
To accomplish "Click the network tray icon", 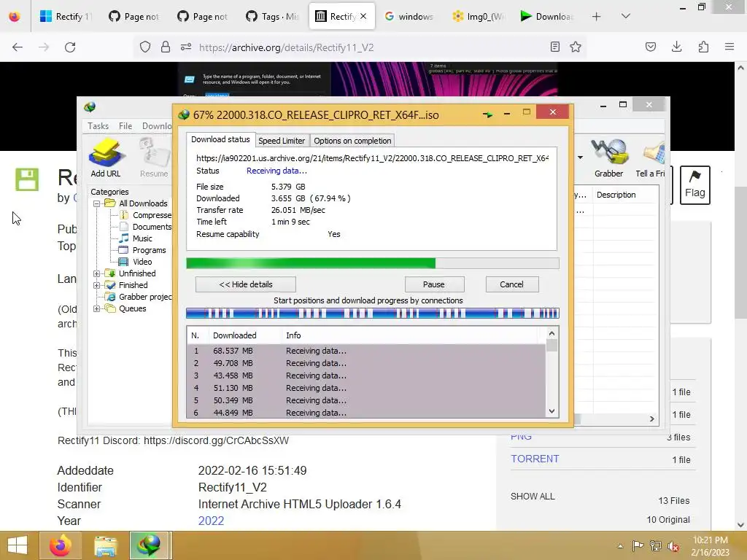I will (656, 546).
